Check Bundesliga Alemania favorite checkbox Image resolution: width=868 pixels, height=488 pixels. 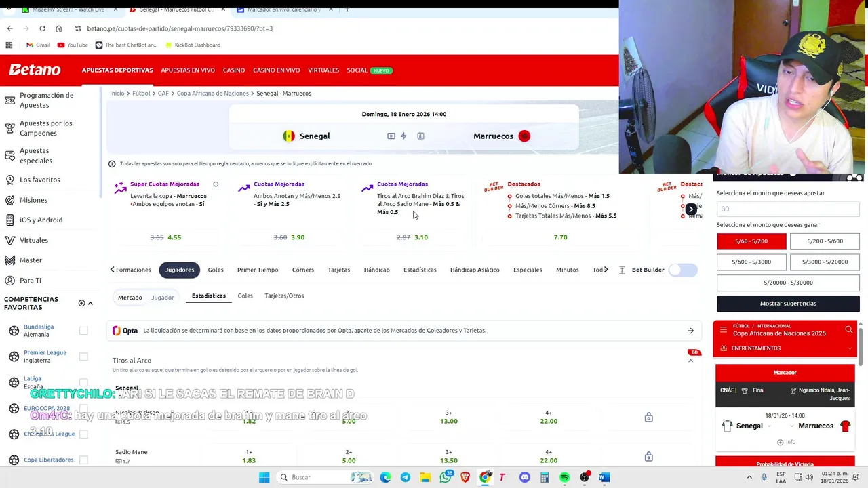pyautogui.click(x=83, y=331)
